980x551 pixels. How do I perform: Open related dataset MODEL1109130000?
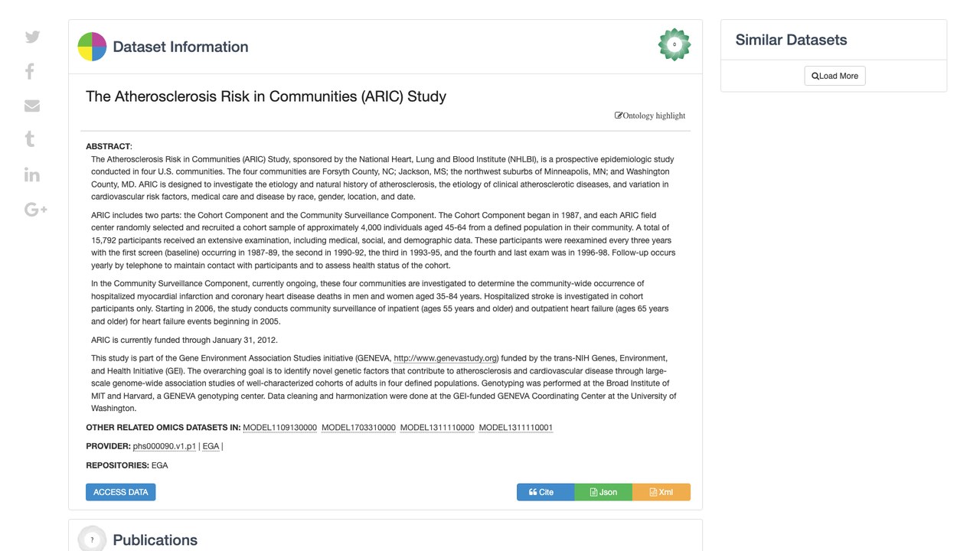[279, 428]
